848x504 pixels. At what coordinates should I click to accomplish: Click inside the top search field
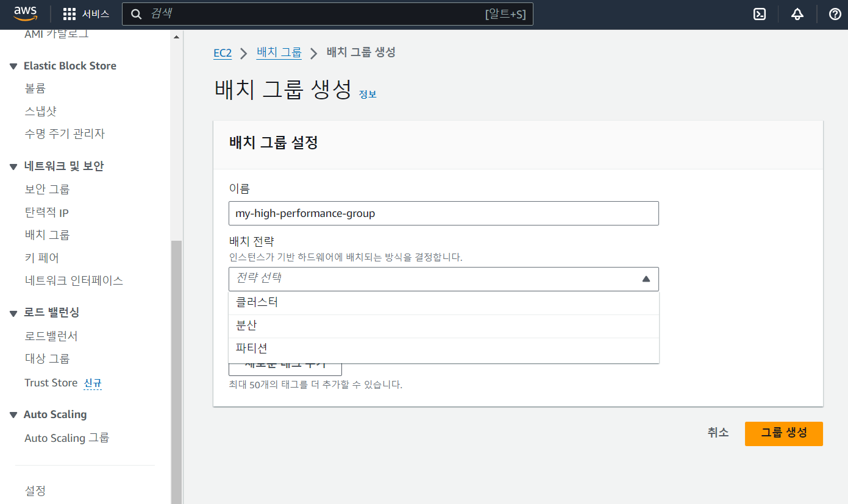(x=327, y=14)
